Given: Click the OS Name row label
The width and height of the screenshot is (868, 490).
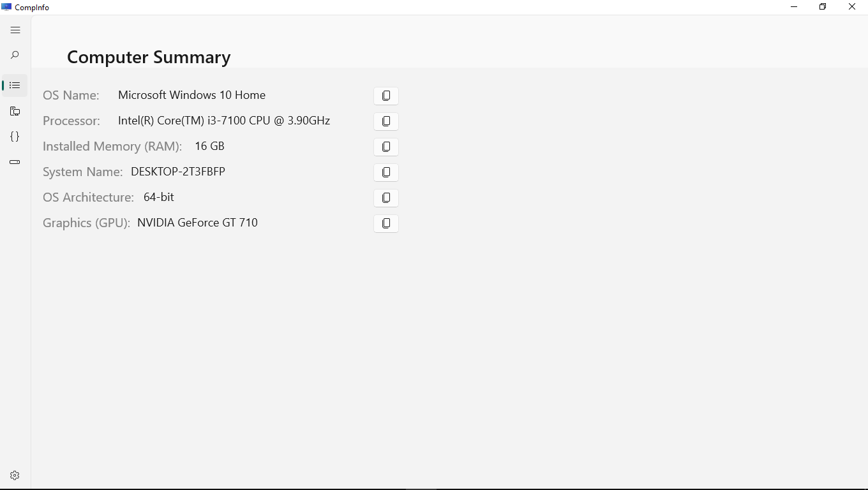Looking at the screenshot, I should coord(71,95).
